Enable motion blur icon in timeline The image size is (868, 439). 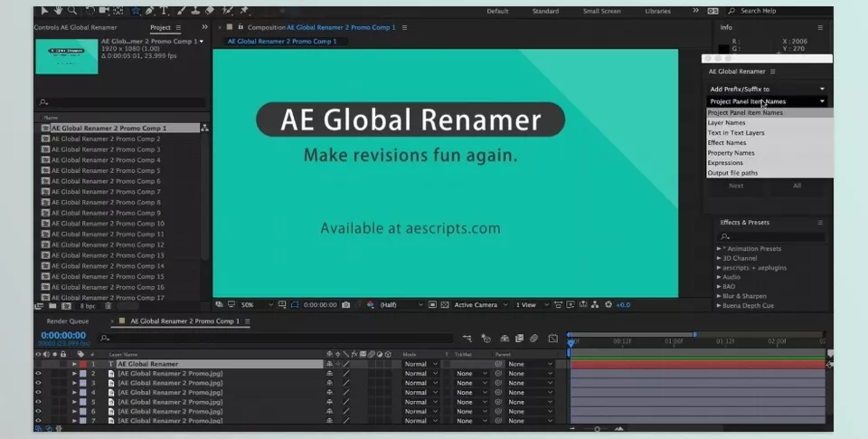(x=533, y=339)
